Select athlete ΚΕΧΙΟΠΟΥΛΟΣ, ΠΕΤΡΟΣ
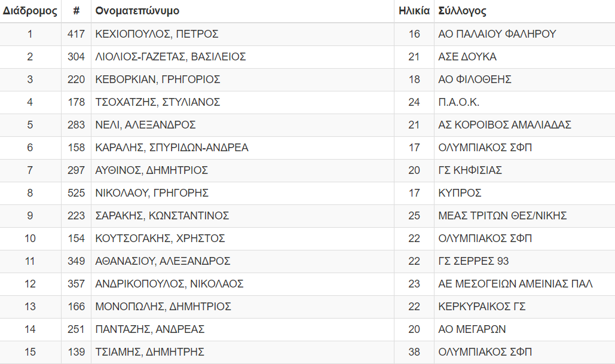 [x=157, y=34]
